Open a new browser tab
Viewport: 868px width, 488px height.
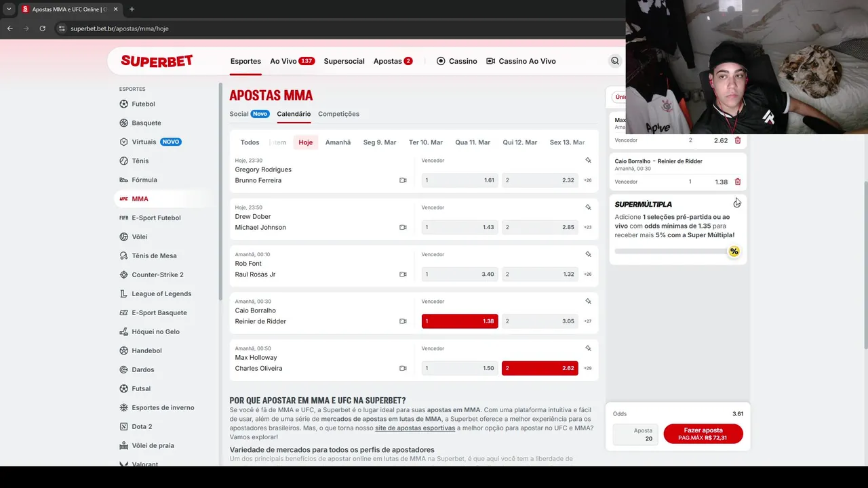132,9
